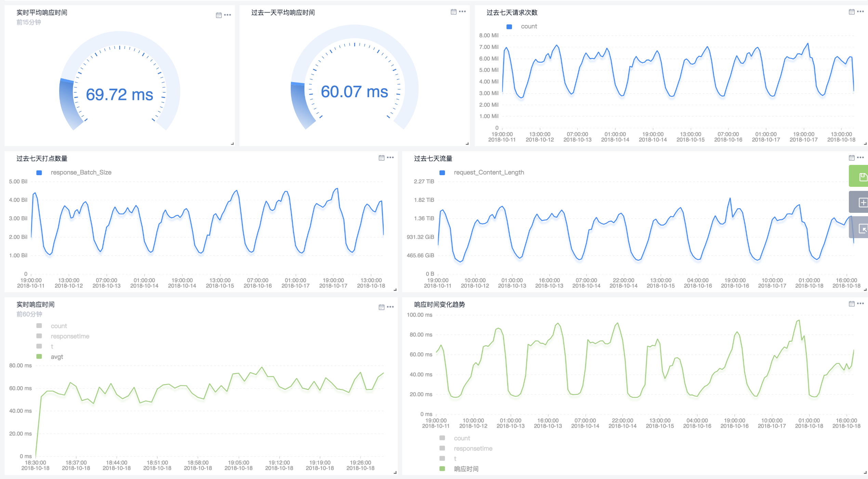Click the 前60分钟 subtitle
Screen dimensions: 868x479
(29, 314)
